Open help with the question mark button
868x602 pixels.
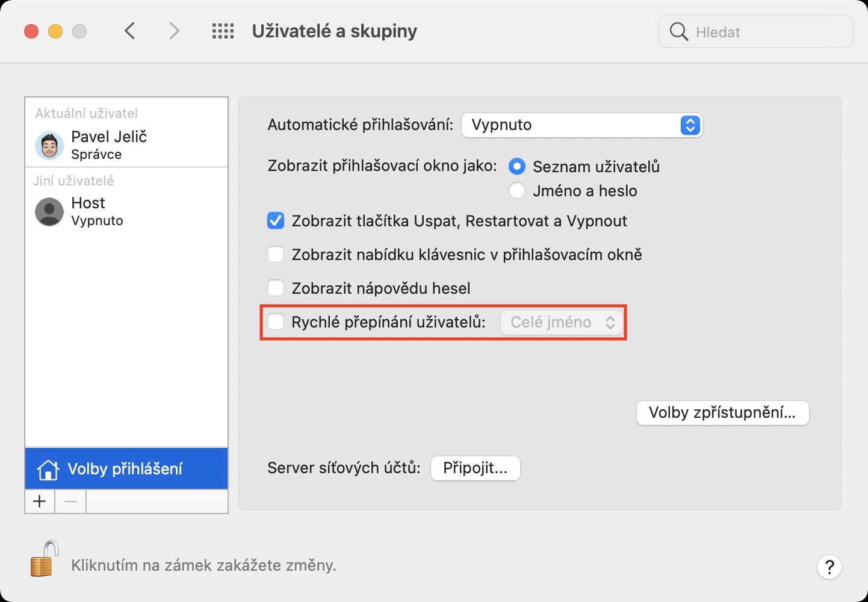point(829,566)
